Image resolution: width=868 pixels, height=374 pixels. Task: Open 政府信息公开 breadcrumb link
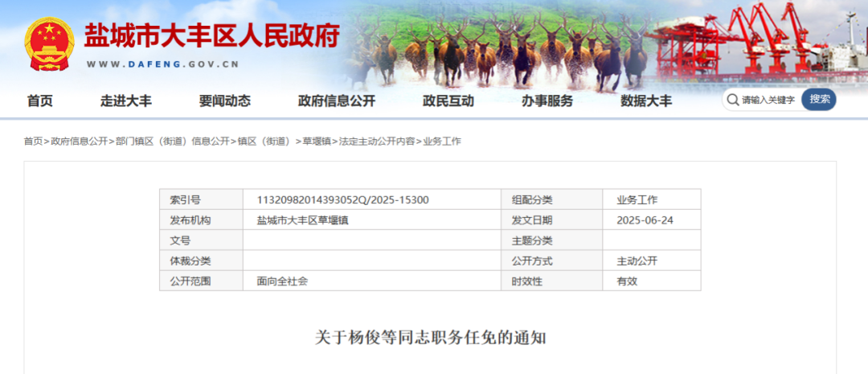pyautogui.click(x=79, y=142)
